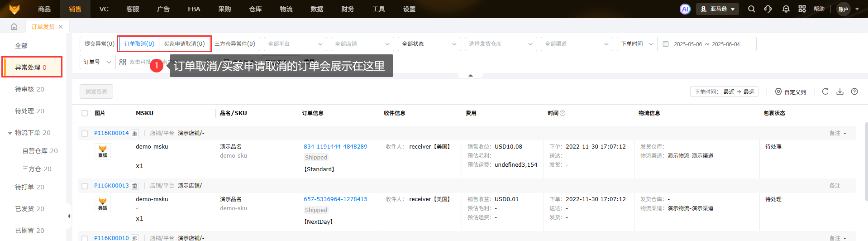868x241 pixels.
Task: Open the 选择发货仓库 dropdown
Action: coord(501,44)
